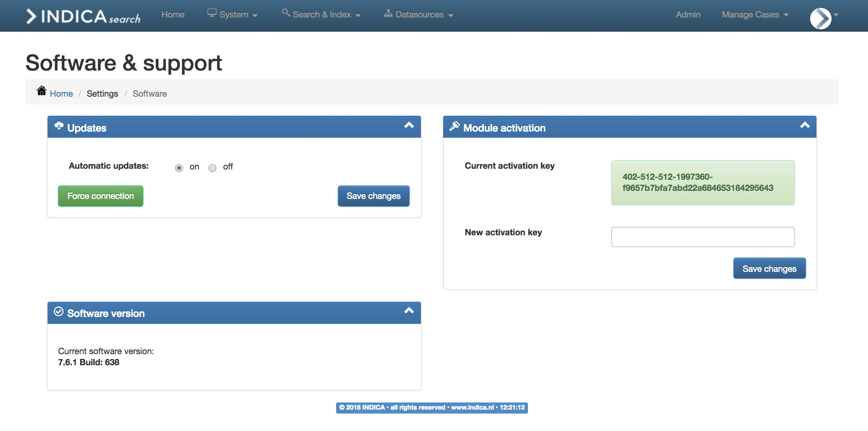Click the house icon in breadcrumb

42,91
